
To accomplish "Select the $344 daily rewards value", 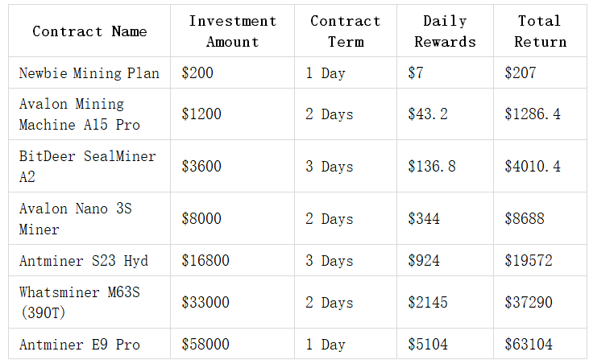I will 424,219.
